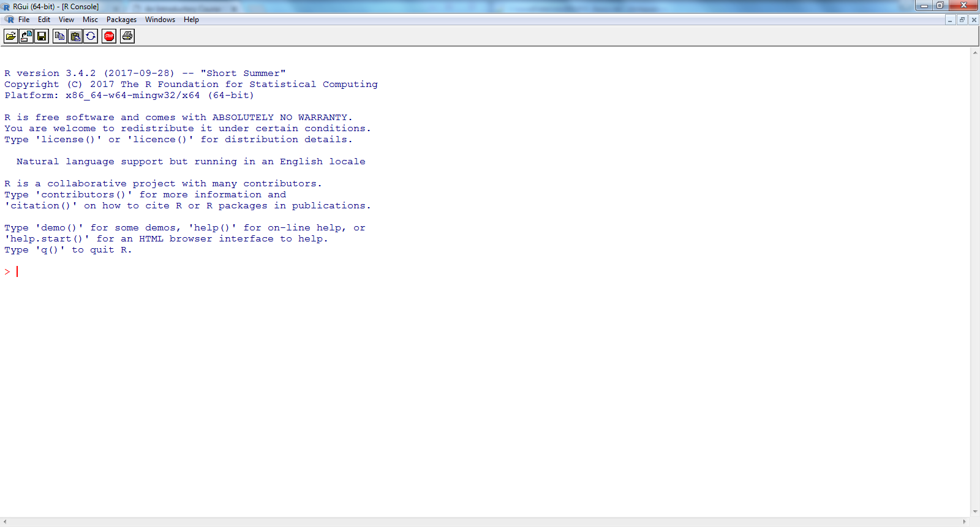The image size is (980, 527).
Task: Open the View menu
Action: point(66,20)
